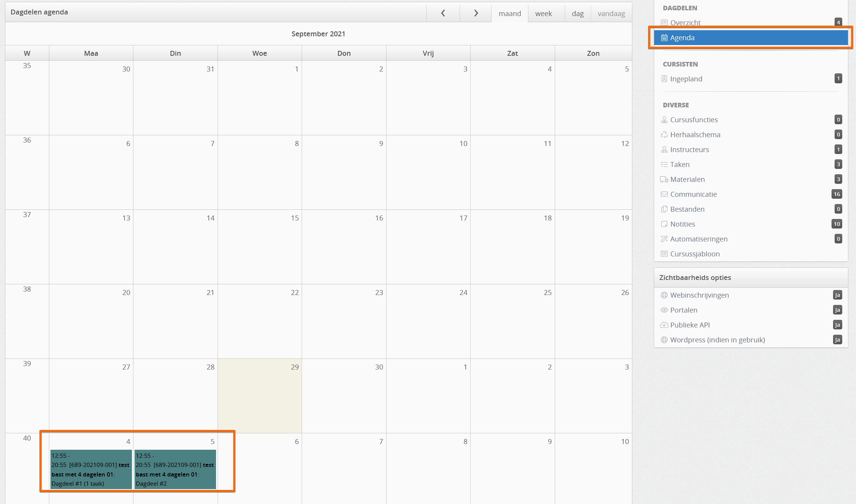Image resolution: width=856 pixels, height=504 pixels.
Task: Click the Herhaalschema recycle icon
Action: coord(664,135)
